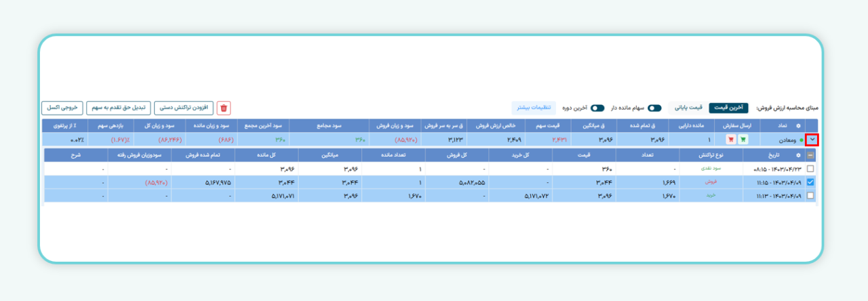Switch to قیمت پایانی tab
This screenshot has width=868, height=301.
click(x=689, y=108)
